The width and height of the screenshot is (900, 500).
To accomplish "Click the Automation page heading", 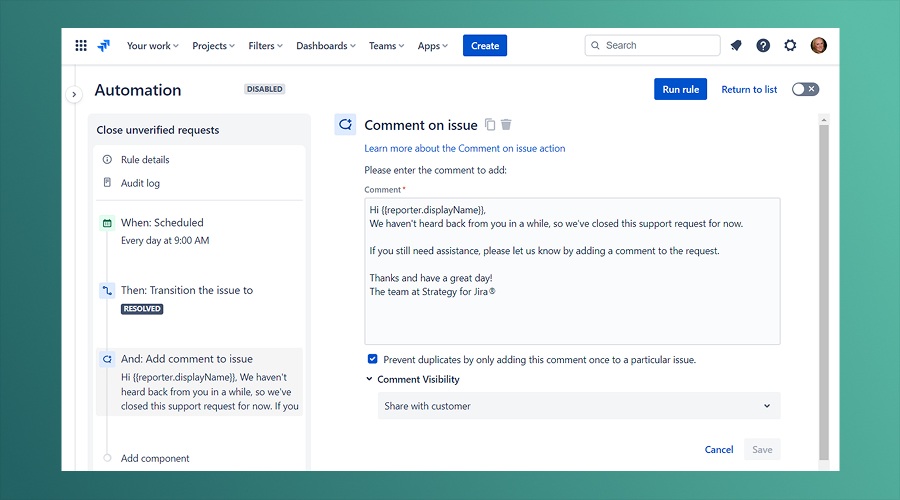I will pos(138,90).
